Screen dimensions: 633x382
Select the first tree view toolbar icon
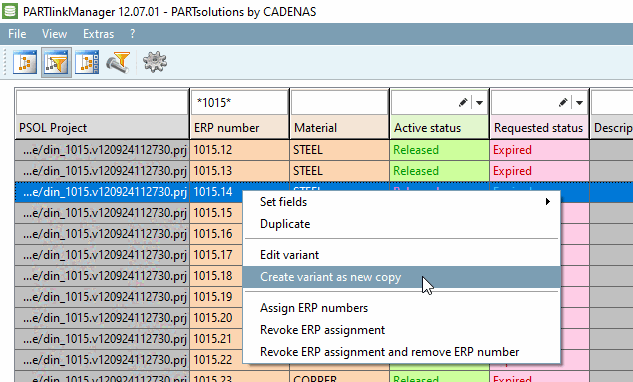pyautogui.click(x=25, y=62)
